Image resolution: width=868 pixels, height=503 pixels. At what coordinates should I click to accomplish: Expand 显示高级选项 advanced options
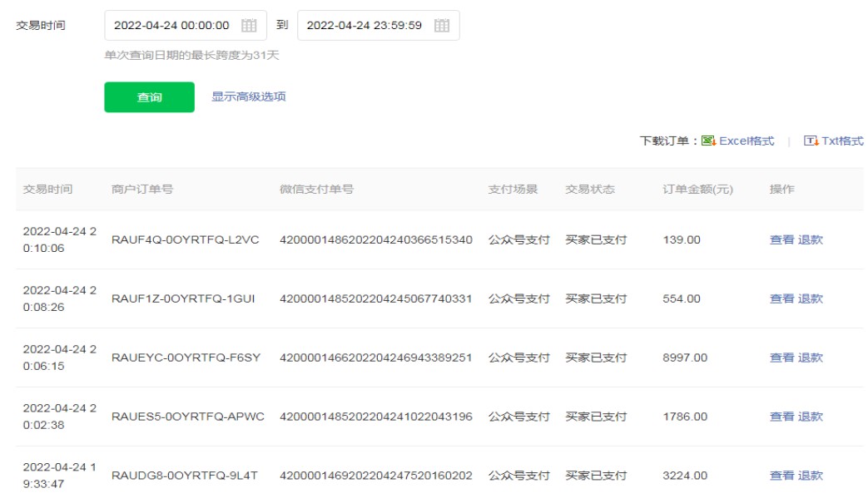tap(249, 96)
